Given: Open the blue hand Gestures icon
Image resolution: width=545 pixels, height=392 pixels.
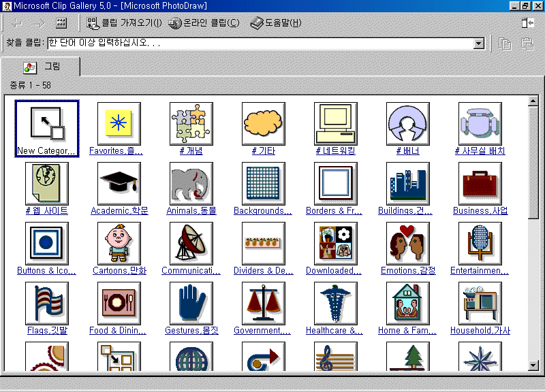Looking at the screenshot, I should point(191,304).
